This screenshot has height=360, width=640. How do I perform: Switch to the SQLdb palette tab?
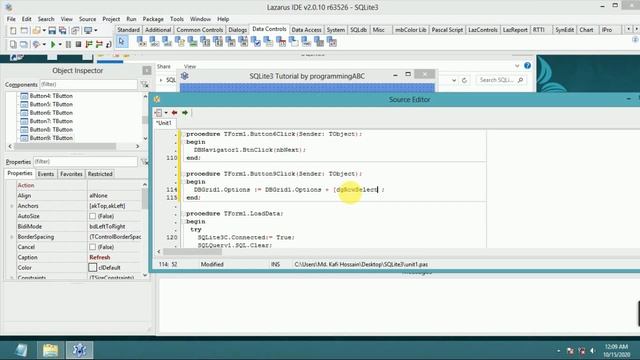(x=358, y=30)
